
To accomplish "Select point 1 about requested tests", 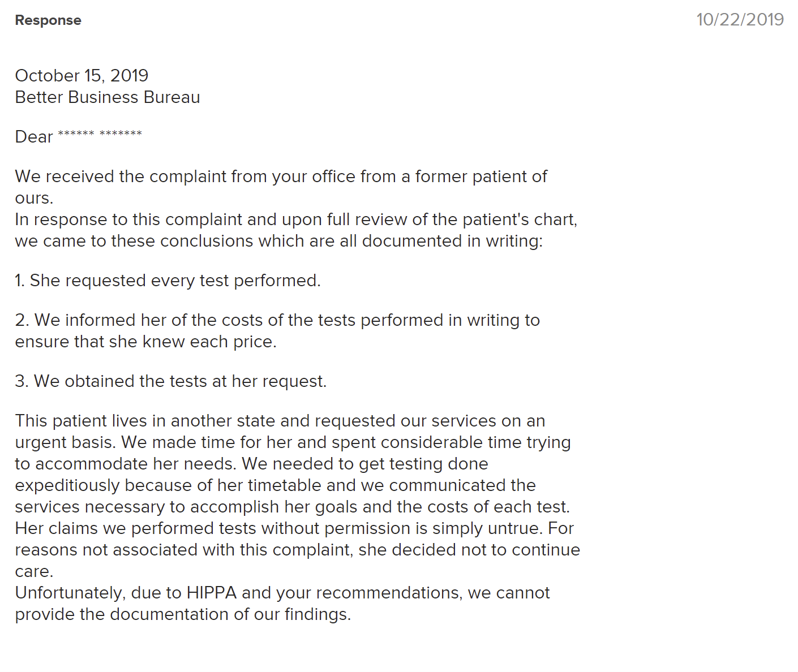I will point(168,281).
